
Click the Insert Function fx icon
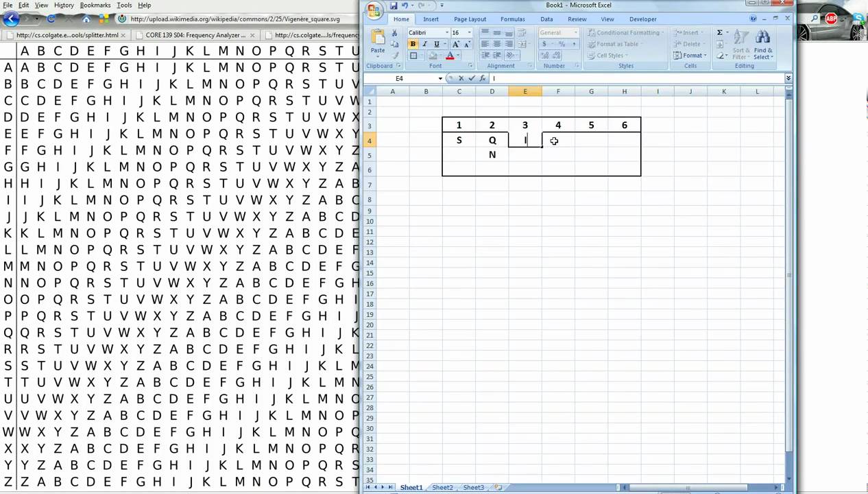pyautogui.click(x=483, y=78)
